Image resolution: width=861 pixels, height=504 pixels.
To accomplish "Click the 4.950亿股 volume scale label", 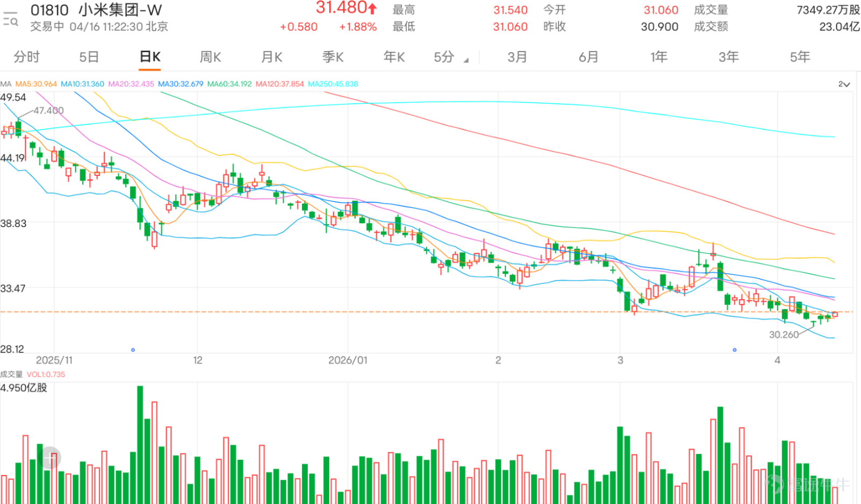I will click(24, 388).
